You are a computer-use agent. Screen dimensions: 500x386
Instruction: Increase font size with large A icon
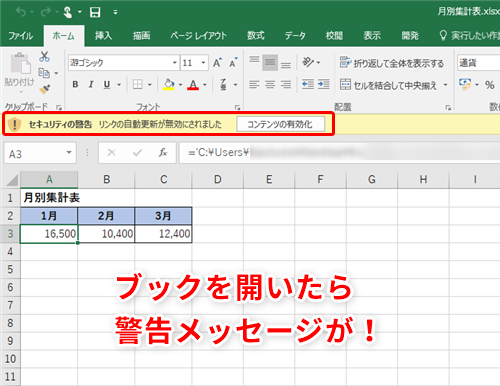click(x=217, y=63)
